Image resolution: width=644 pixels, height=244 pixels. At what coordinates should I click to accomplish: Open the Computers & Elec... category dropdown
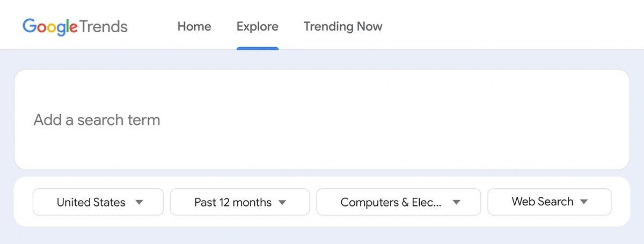[399, 202]
